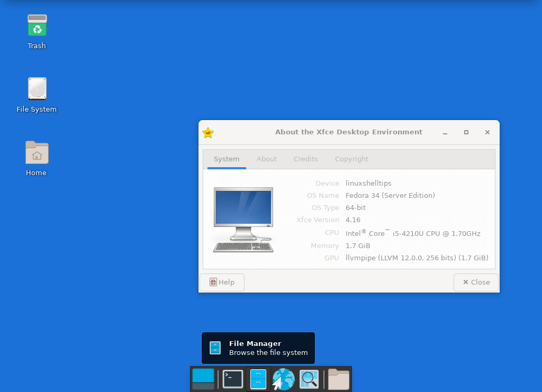Click the Memory value 1.7 GiB
The width and height of the screenshot is (542, 392).
(358, 245)
